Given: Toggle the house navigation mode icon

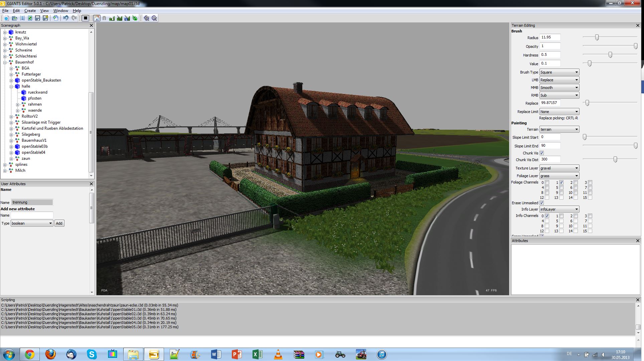Looking at the screenshot, I should 97,18.
